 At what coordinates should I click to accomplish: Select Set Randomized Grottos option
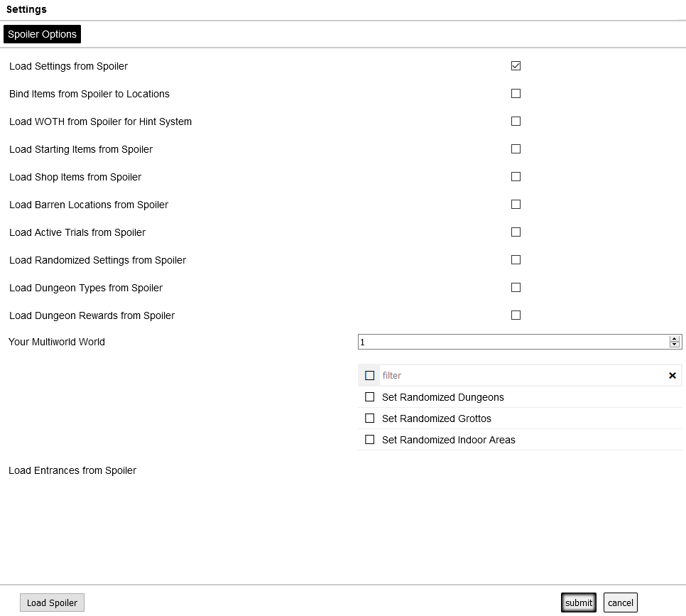click(x=369, y=418)
